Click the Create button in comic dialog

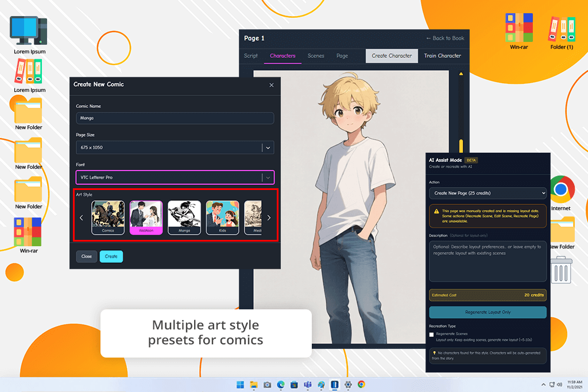pyautogui.click(x=111, y=257)
